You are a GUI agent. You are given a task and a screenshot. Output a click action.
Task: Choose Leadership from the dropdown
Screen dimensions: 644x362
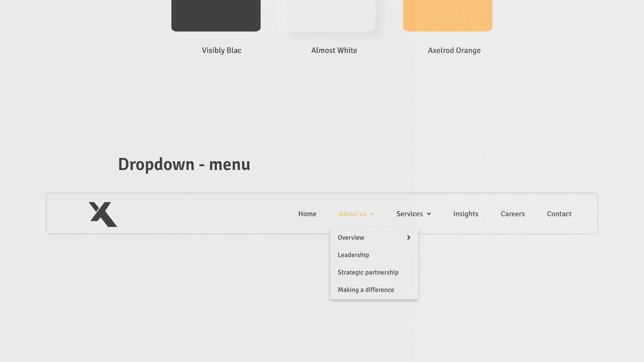(353, 255)
